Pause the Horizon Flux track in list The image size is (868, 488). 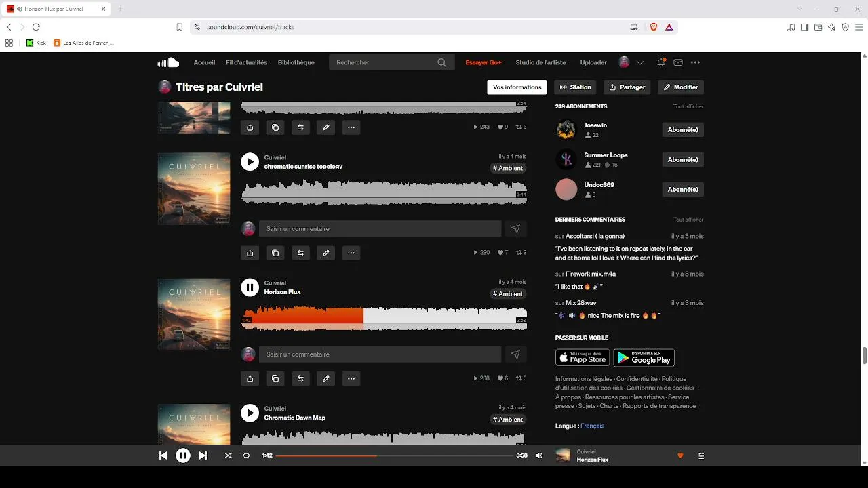click(x=250, y=287)
